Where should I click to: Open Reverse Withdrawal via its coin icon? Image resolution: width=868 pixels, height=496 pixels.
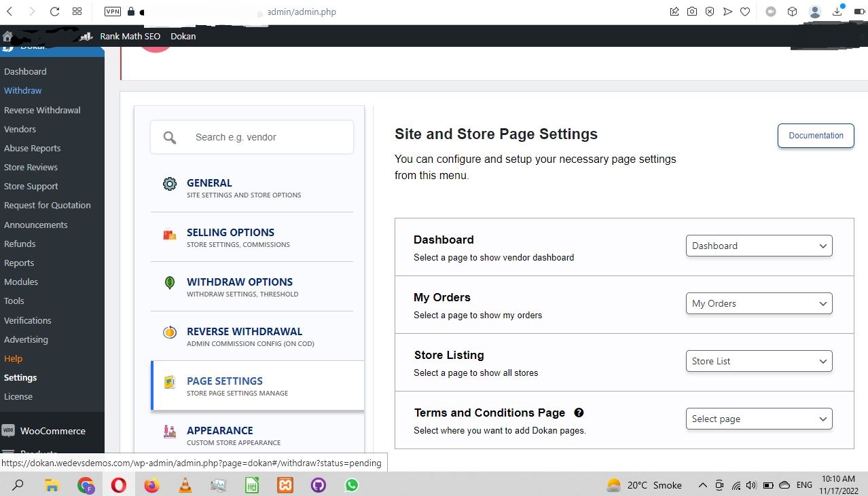click(x=169, y=332)
